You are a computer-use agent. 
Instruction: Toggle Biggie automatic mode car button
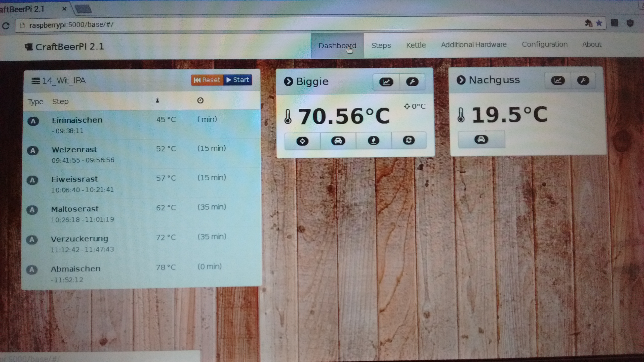338,141
